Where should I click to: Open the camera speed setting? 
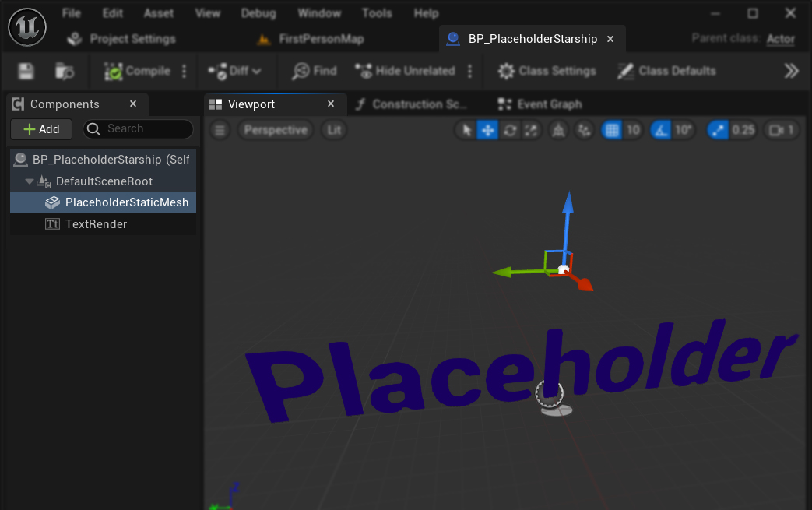pos(782,130)
